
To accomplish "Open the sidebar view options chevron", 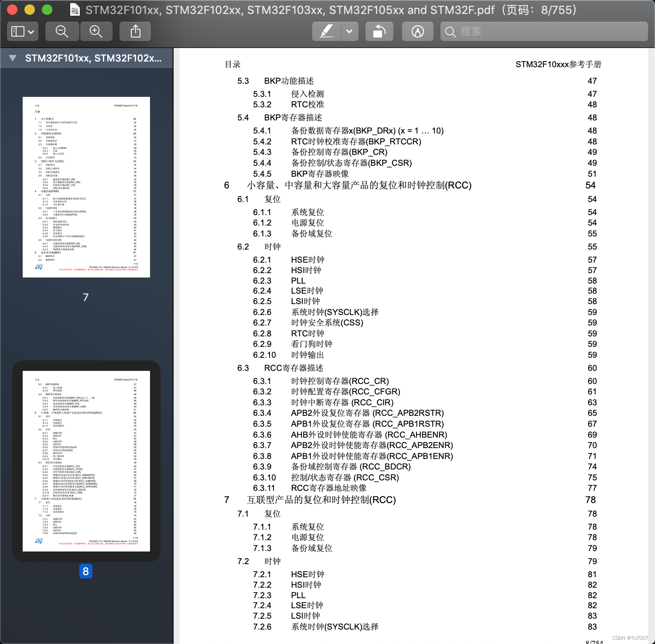I will coord(30,32).
